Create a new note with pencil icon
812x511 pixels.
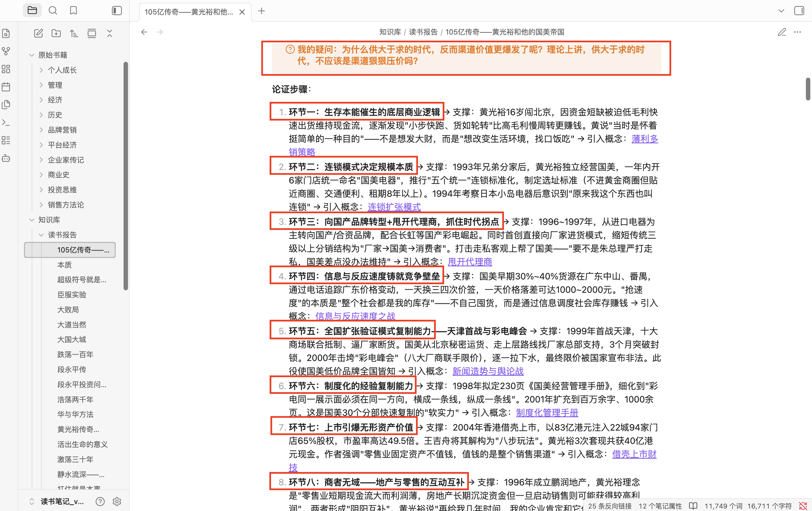tap(38, 33)
